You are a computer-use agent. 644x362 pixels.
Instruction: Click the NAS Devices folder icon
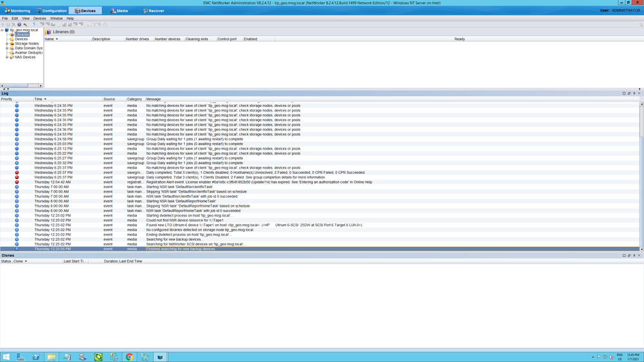point(12,57)
